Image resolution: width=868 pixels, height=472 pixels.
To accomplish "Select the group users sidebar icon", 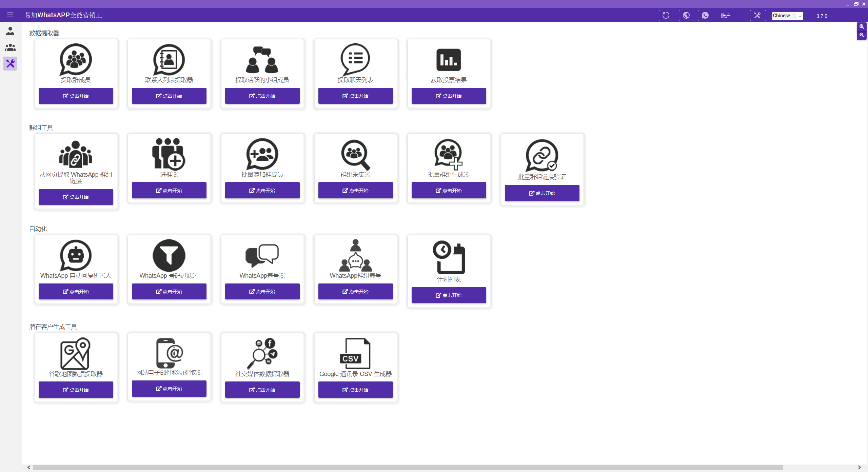I will click(10, 47).
